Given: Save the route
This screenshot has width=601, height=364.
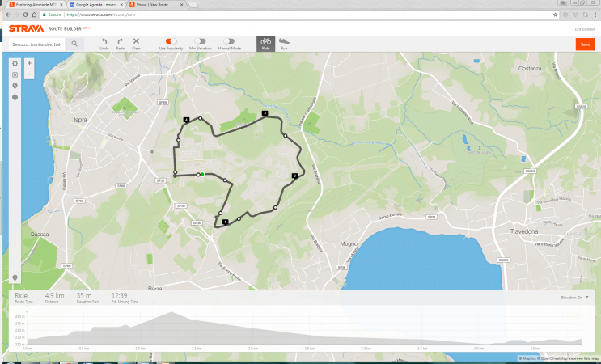Looking at the screenshot, I should 585,44.
